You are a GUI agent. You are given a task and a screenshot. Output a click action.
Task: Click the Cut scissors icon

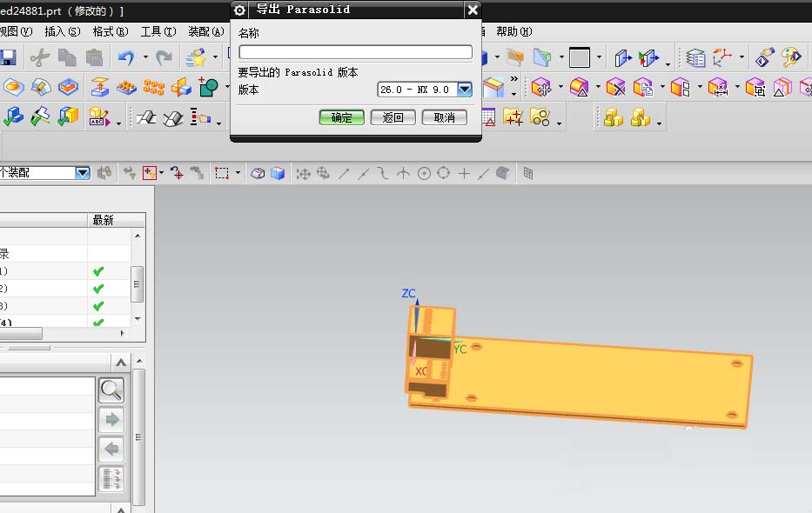[x=40, y=58]
